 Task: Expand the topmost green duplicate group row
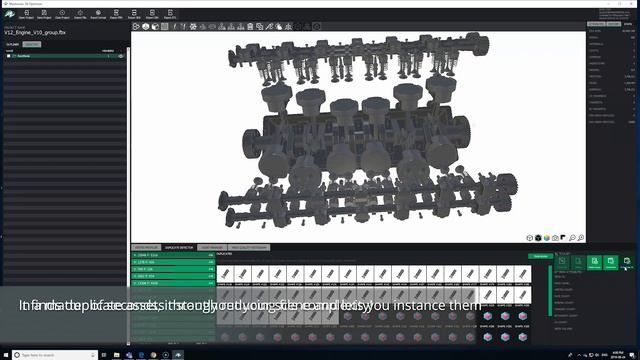[x=173, y=255]
